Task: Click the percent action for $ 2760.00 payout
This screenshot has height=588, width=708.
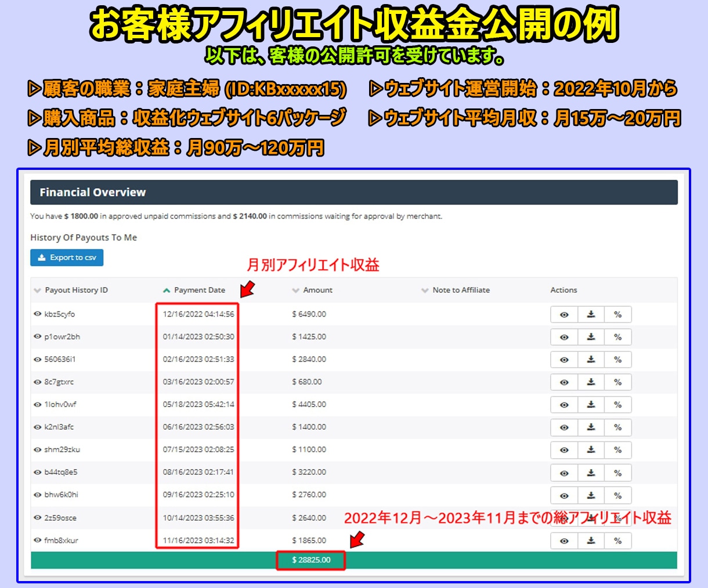Action: pos(618,495)
